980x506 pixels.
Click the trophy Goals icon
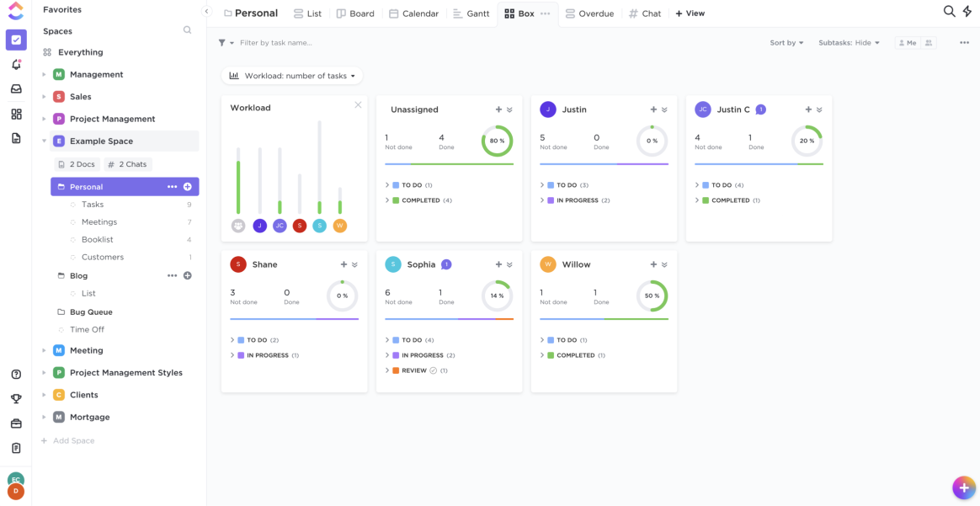(16, 399)
